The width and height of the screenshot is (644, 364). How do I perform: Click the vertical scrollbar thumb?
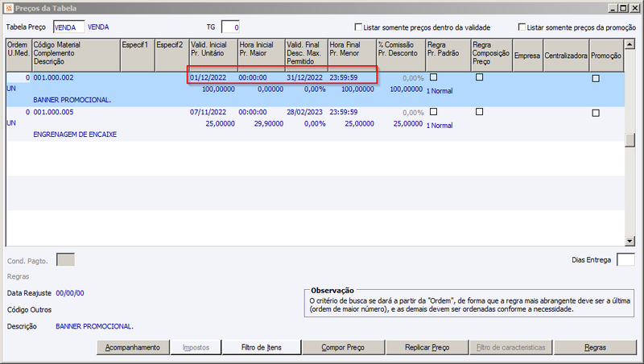coord(630,140)
